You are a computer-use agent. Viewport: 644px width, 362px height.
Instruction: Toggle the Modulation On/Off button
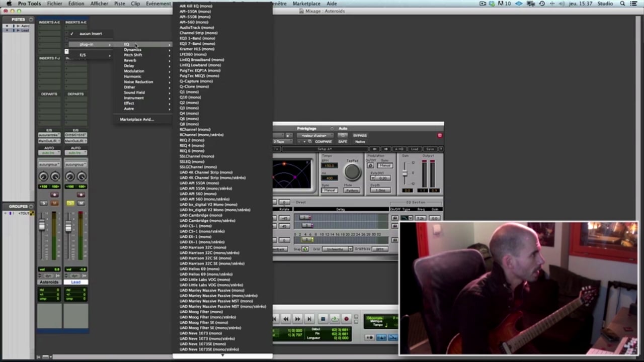point(371,165)
